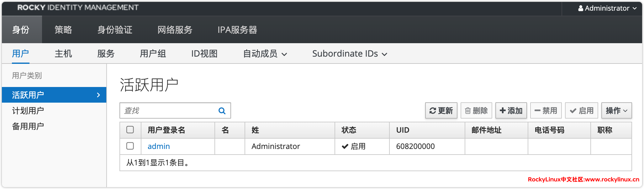The width and height of the screenshot is (644, 189).
Task: Click the plus icon on 添加 button
Action: pos(503,110)
